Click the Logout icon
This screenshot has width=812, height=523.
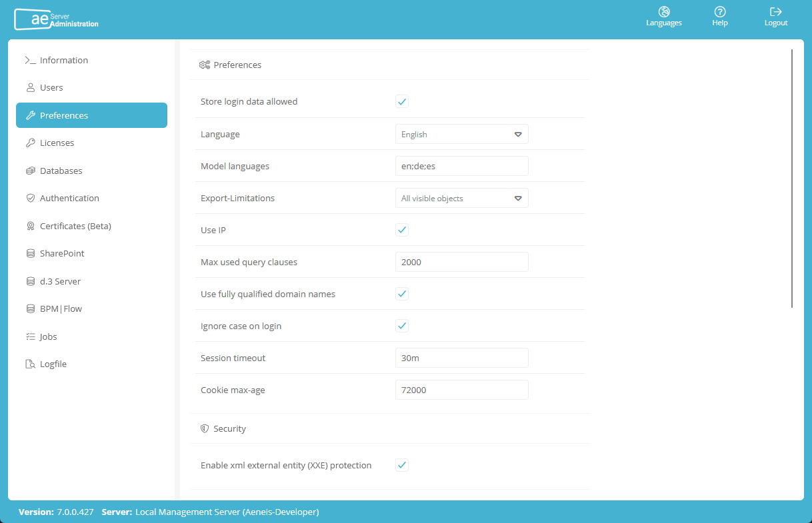[x=775, y=12]
